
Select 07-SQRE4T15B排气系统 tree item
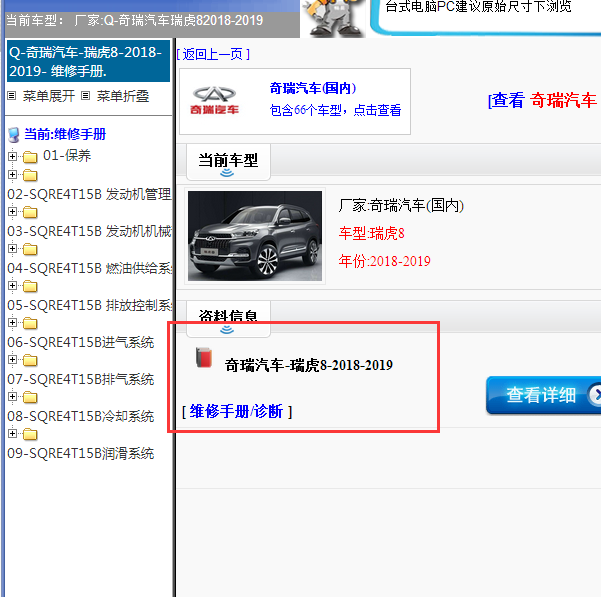pos(80,379)
